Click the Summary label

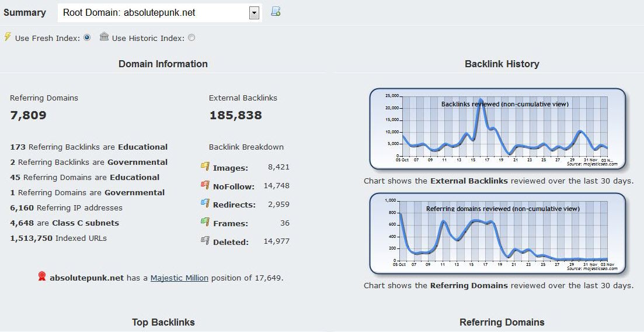pos(25,12)
